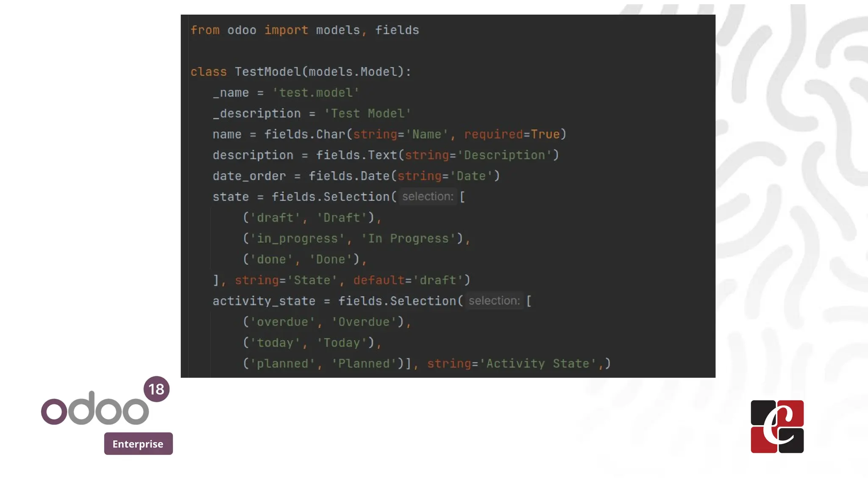The image size is (868, 488).
Task: Click the date_order variable name
Action: coord(249,176)
